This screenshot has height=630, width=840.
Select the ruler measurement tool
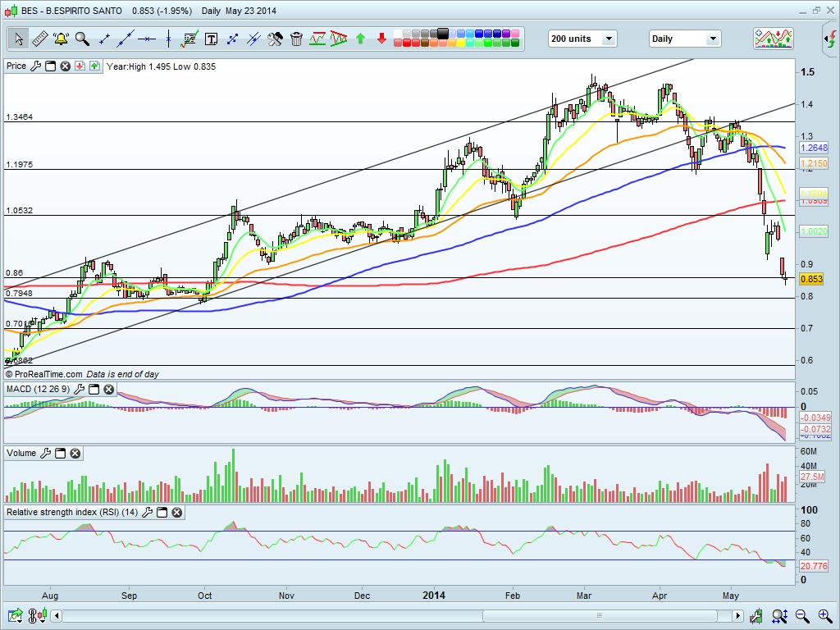[x=39, y=39]
